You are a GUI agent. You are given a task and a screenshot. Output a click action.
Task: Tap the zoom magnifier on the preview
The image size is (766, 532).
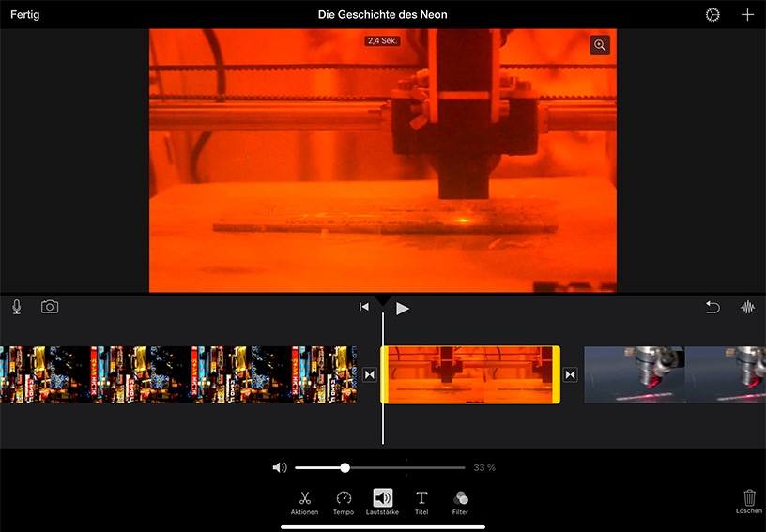(x=600, y=45)
